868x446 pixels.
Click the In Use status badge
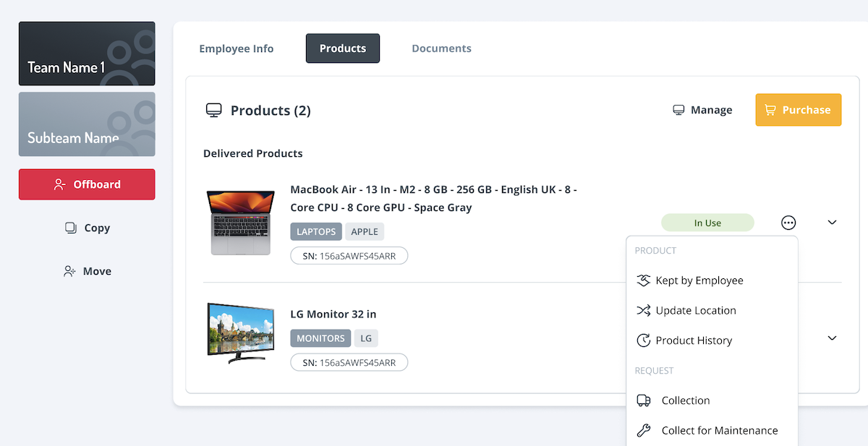707,223
